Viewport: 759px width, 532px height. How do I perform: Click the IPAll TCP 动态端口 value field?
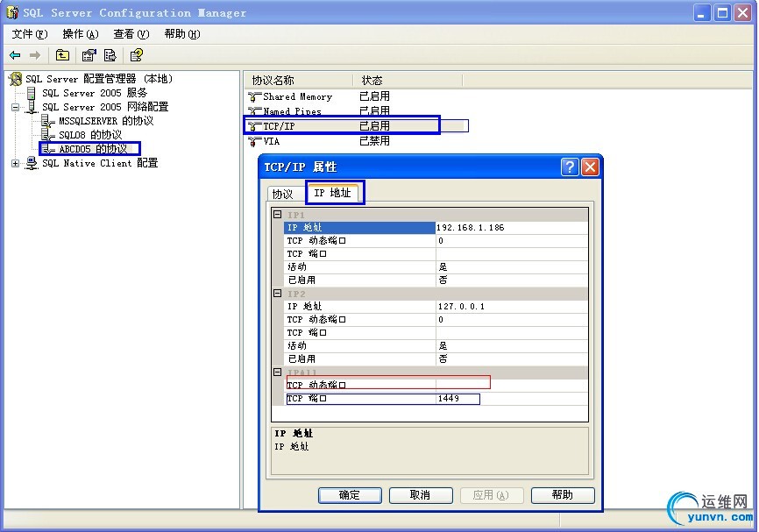512,386
